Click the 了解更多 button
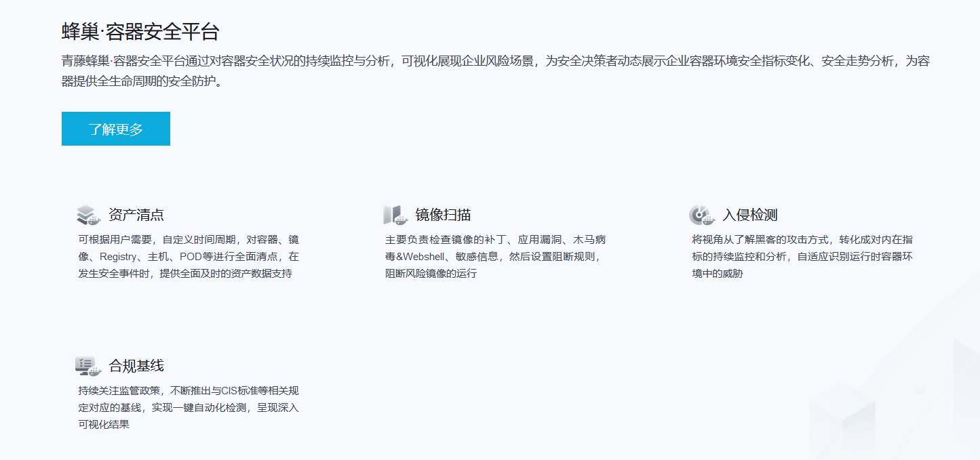Image resolution: width=980 pixels, height=460 pixels. 116,129
